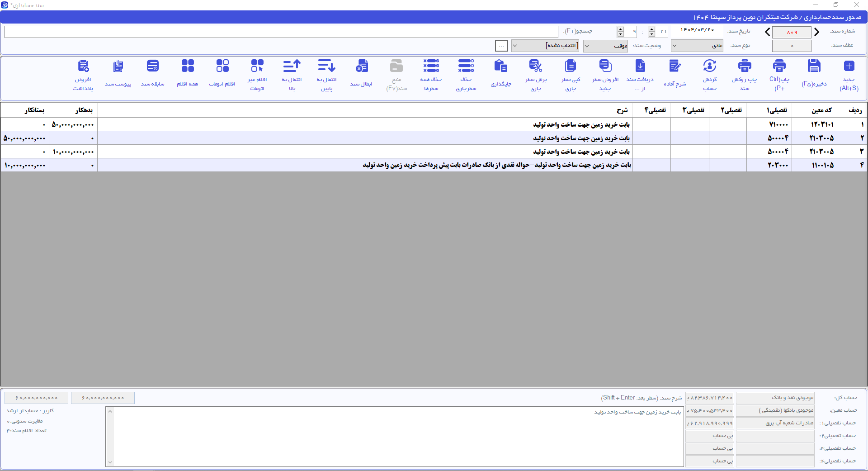Viewport: 868px width, 471px height.
Task: Click the شرح column header
Action: (x=365, y=110)
